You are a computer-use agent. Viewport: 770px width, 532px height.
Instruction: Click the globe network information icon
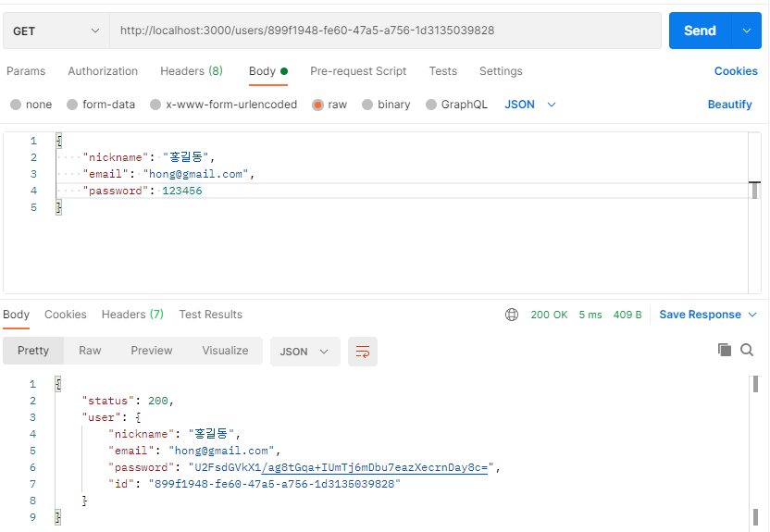coord(512,315)
